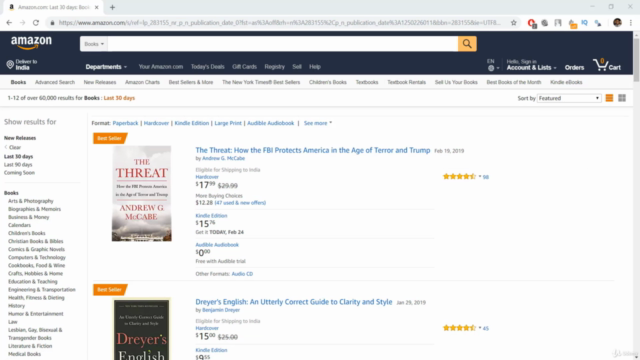This screenshot has width=640, height=360.
Task: Reload the page with the refresh icon
Action: click(36, 23)
